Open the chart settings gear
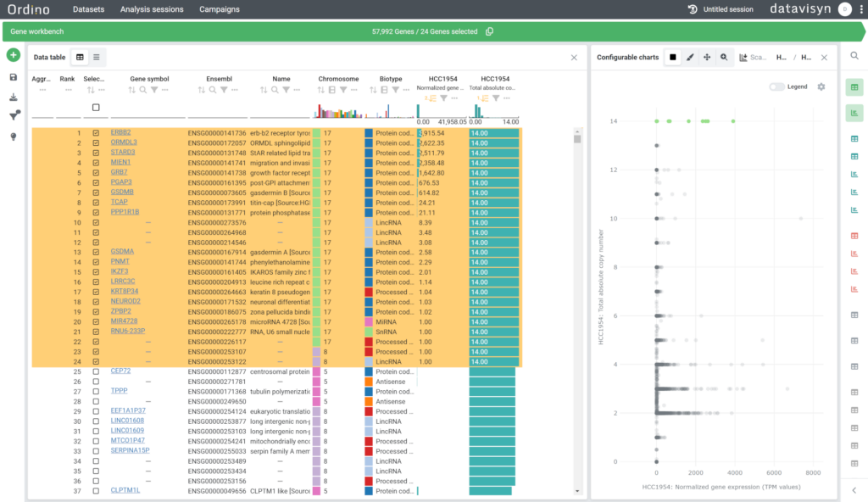Image resolution: width=868 pixels, height=502 pixels. (x=821, y=86)
